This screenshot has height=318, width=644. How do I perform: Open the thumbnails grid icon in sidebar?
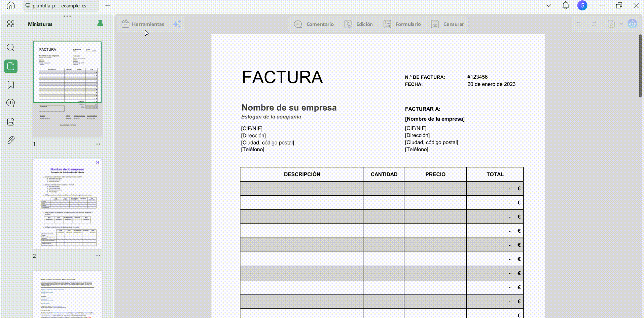click(x=11, y=24)
